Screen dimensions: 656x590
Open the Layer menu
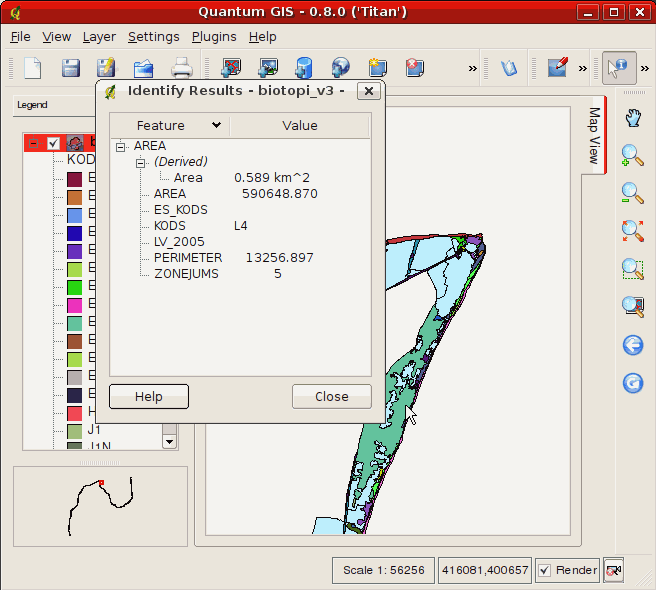pyautogui.click(x=99, y=37)
